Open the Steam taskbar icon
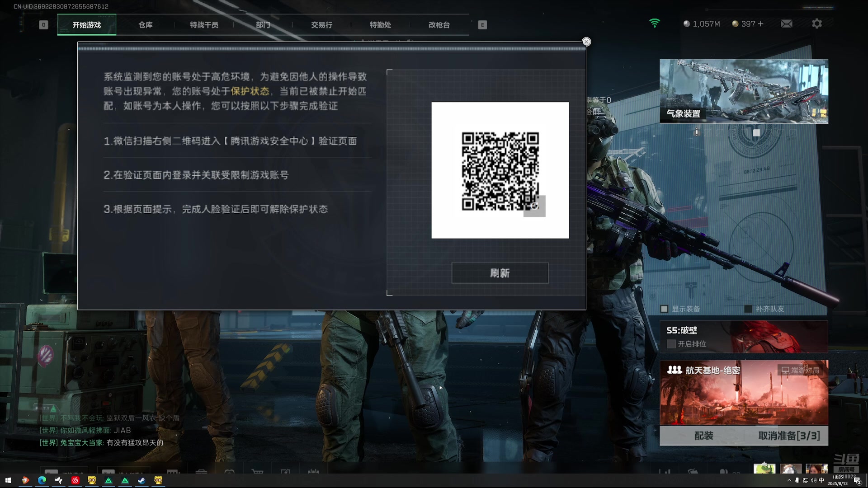 (142, 480)
